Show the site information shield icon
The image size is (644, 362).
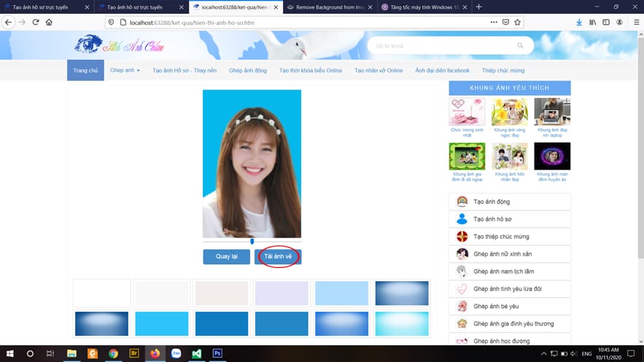pos(111,22)
